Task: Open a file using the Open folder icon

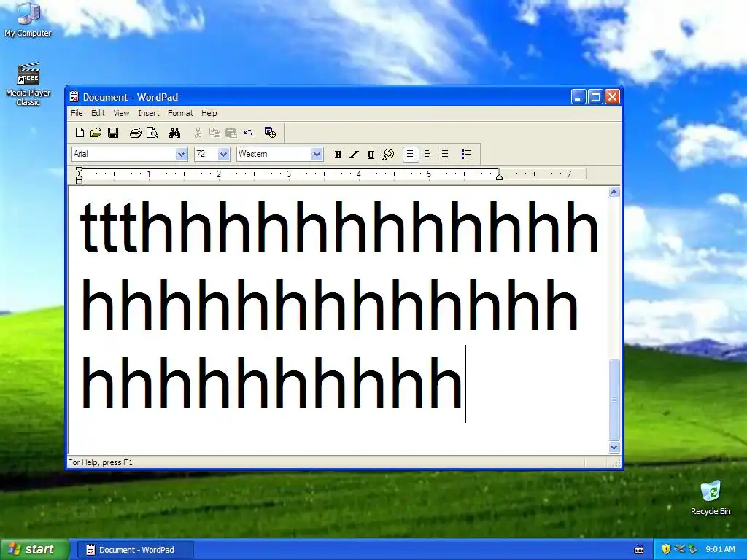Action: (x=96, y=133)
